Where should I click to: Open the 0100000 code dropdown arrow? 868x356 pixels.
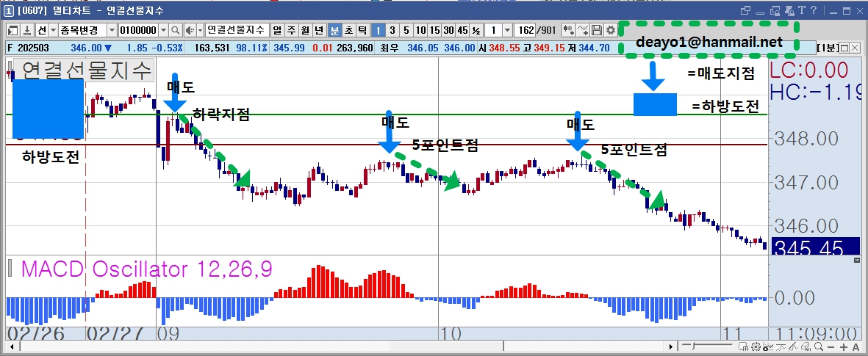(162, 30)
